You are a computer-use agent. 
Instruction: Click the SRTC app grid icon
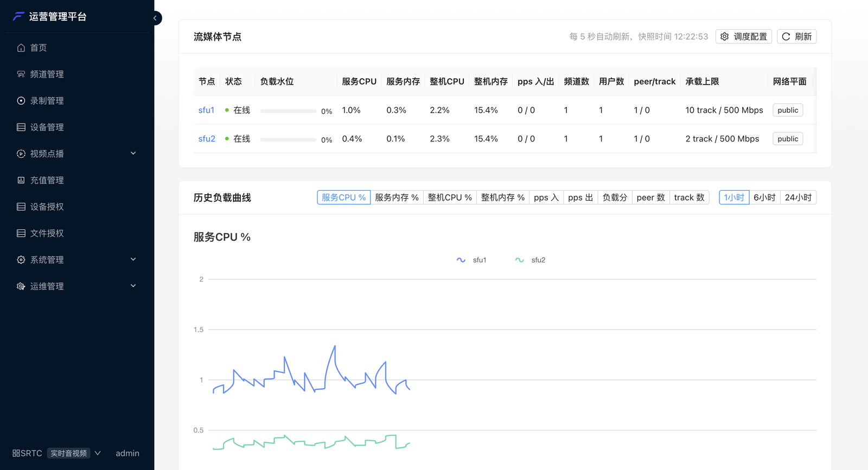click(16, 453)
